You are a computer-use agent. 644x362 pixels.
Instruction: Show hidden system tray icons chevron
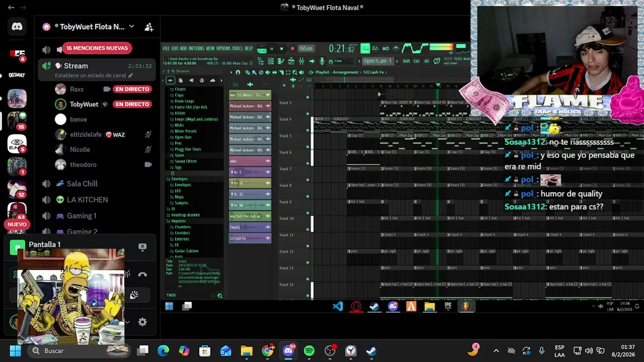click(x=496, y=351)
